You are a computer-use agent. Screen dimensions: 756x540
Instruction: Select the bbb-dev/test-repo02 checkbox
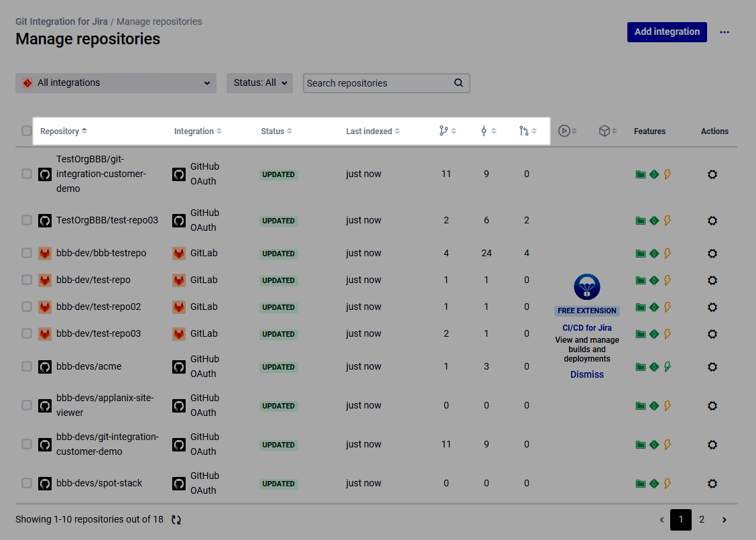coord(27,307)
